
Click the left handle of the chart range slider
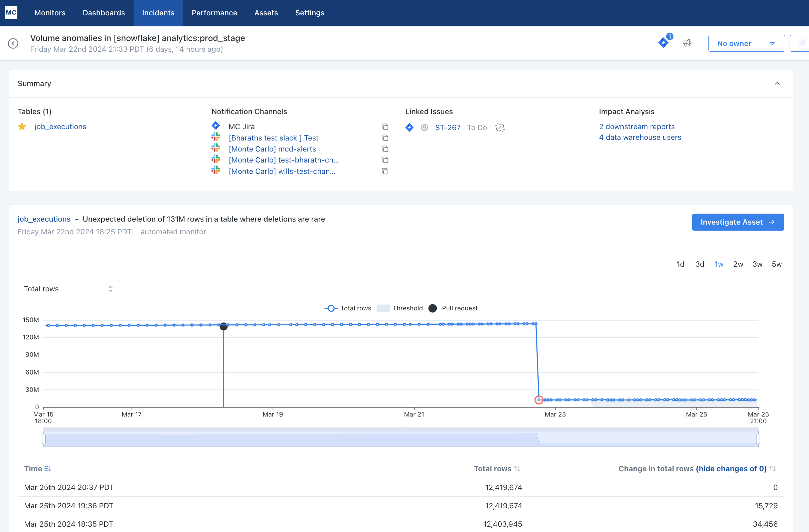(x=44, y=439)
